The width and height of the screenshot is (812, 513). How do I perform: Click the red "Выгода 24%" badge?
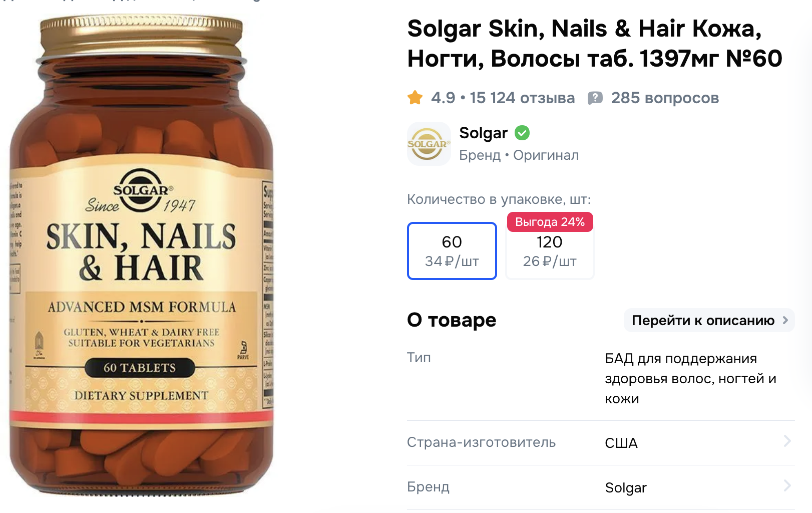pyautogui.click(x=550, y=222)
